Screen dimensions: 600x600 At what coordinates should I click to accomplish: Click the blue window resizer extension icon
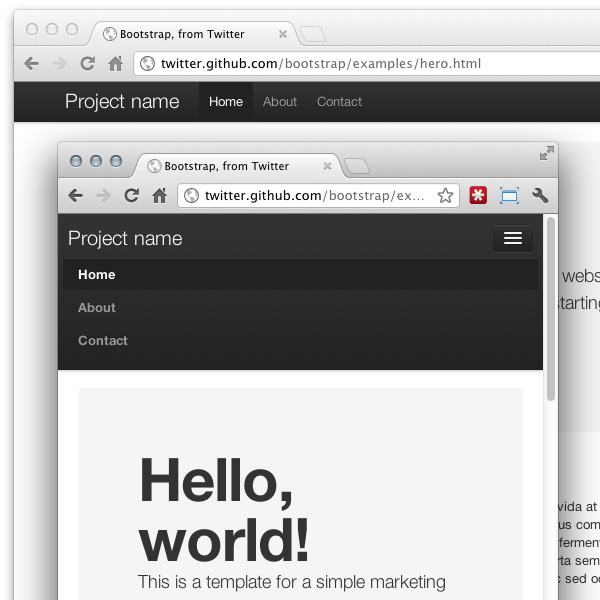(x=509, y=196)
